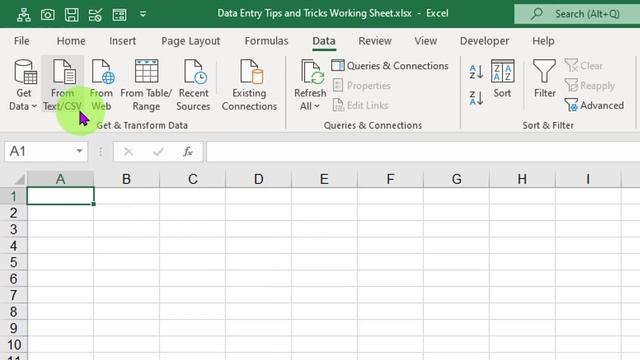Select column D header
Image resolution: width=640 pixels, height=360 pixels.
click(x=258, y=179)
